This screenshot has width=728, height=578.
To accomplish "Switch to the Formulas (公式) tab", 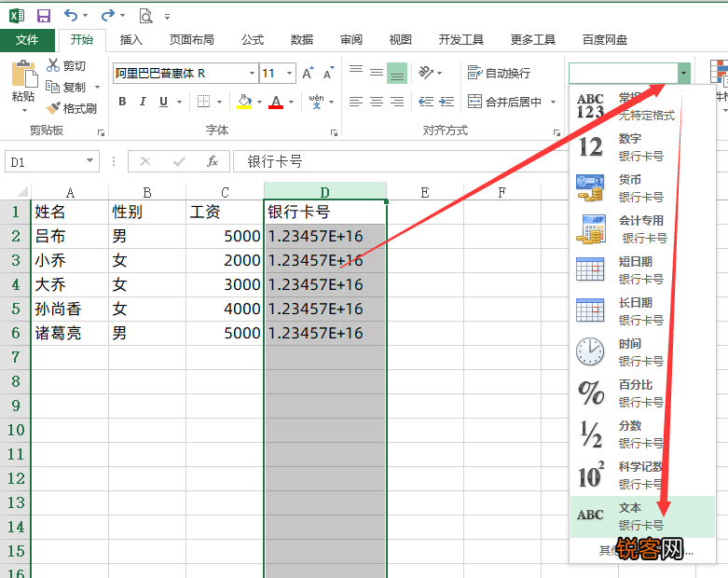I will pyautogui.click(x=253, y=40).
